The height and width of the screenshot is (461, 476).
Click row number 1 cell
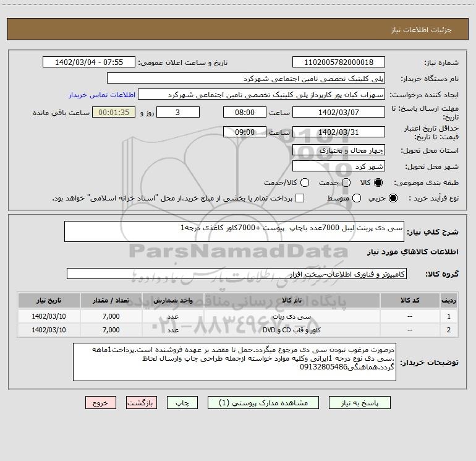tap(449, 316)
